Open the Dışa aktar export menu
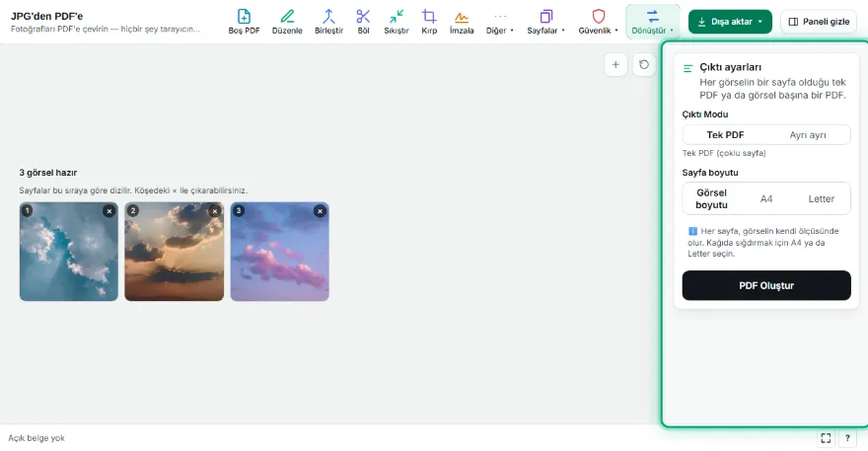The height and width of the screenshot is (451, 868). (x=730, y=22)
